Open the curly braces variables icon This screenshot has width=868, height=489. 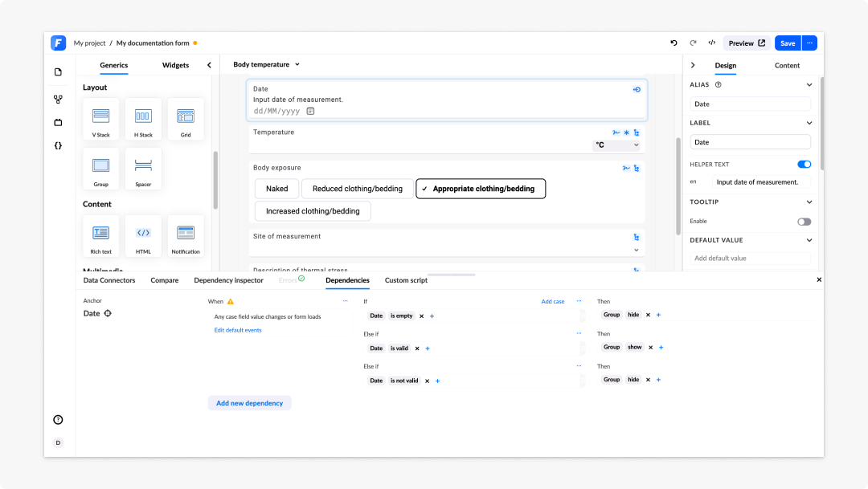[x=58, y=146]
